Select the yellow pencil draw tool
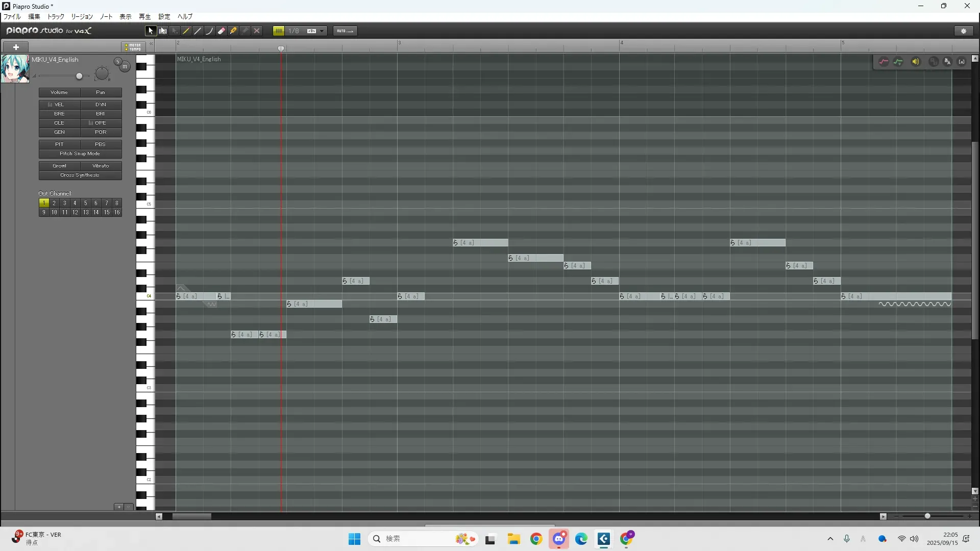This screenshot has height=551, width=980. tap(186, 31)
